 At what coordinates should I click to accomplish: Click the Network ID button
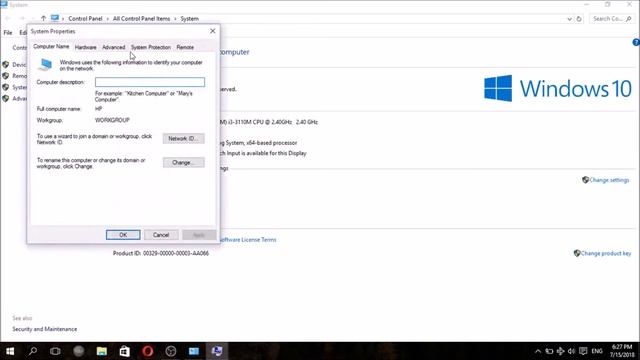tap(184, 138)
